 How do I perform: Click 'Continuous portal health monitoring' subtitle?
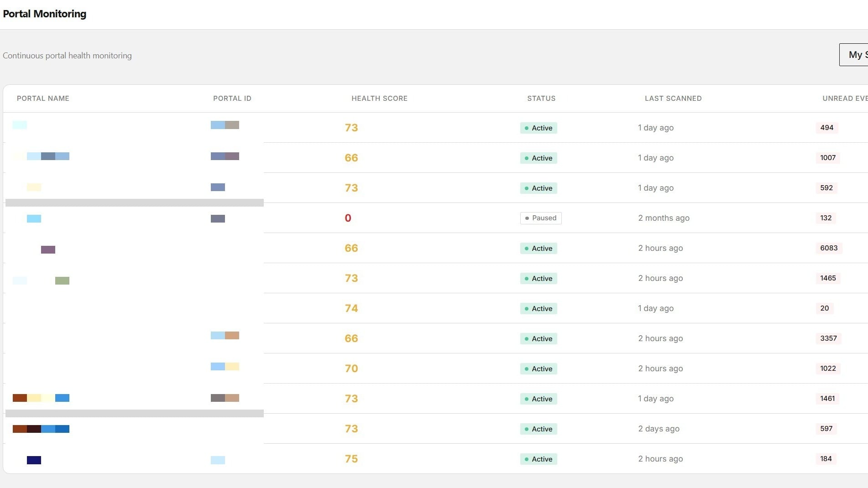tap(67, 56)
